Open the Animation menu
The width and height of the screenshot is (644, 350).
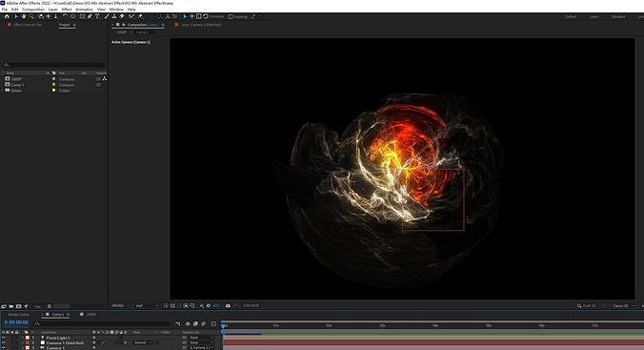[84, 9]
